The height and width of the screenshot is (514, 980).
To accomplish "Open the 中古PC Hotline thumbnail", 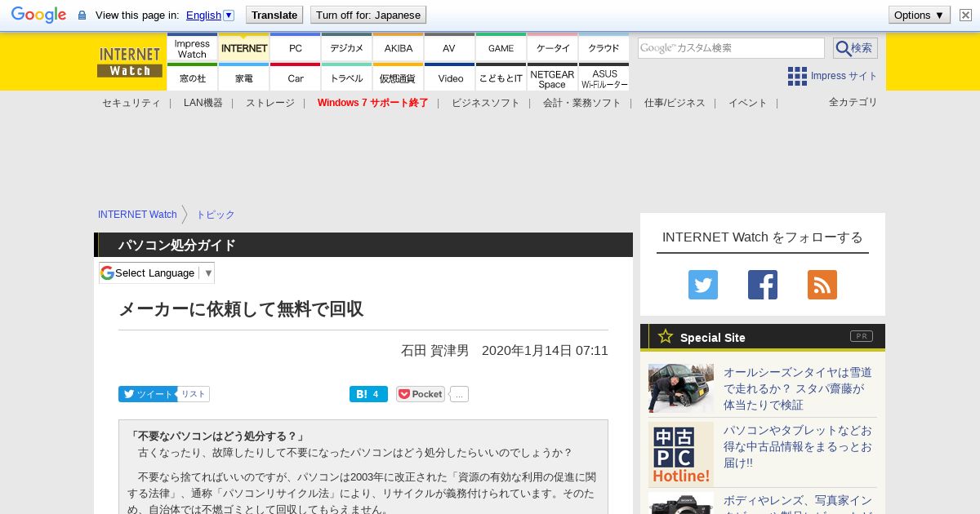I will click(x=681, y=454).
